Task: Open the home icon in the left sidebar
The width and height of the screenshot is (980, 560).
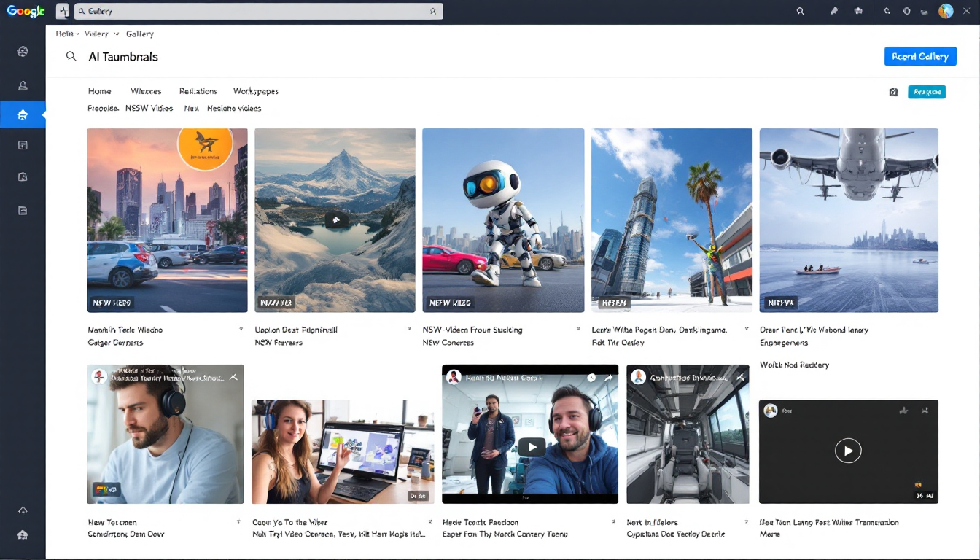Action: (x=22, y=114)
